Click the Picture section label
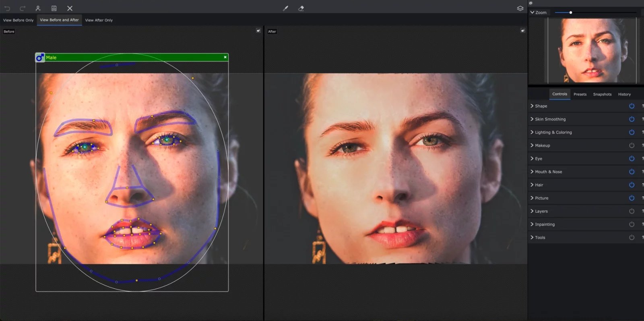 click(x=542, y=198)
